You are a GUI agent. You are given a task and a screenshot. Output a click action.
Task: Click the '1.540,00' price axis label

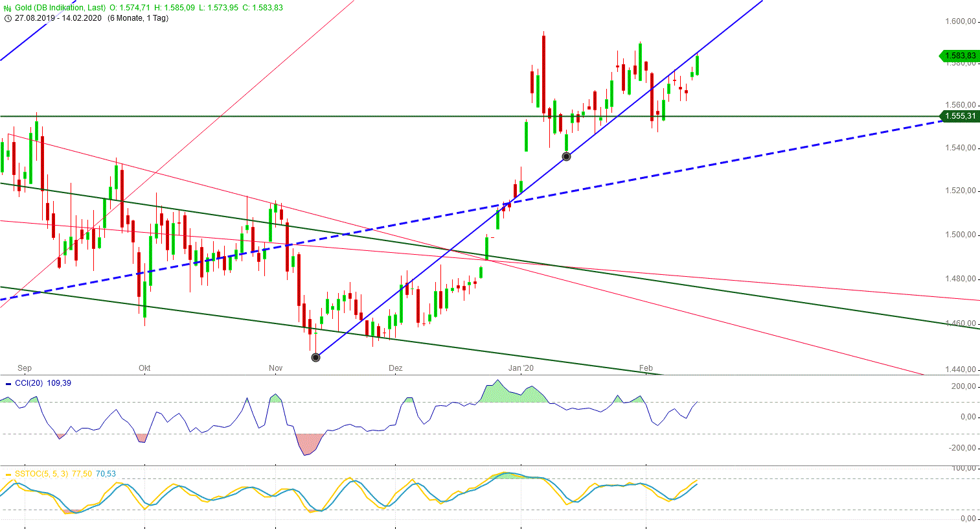coord(961,148)
